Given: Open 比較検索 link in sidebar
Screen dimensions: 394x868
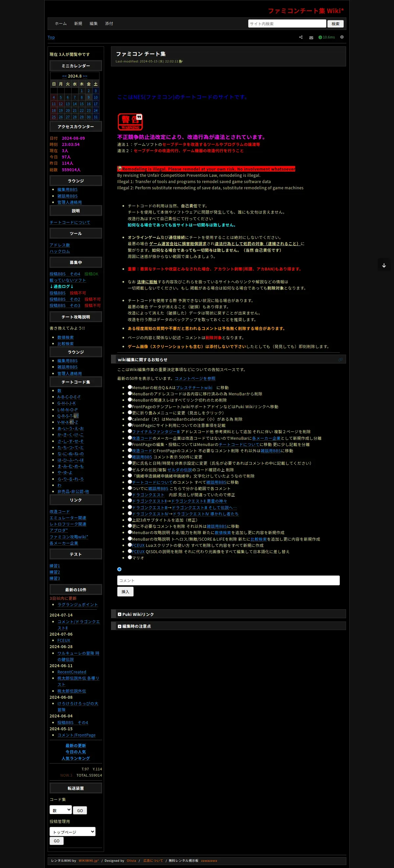Looking at the screenshot, I should pyautogui.click(x=65, y=344).
